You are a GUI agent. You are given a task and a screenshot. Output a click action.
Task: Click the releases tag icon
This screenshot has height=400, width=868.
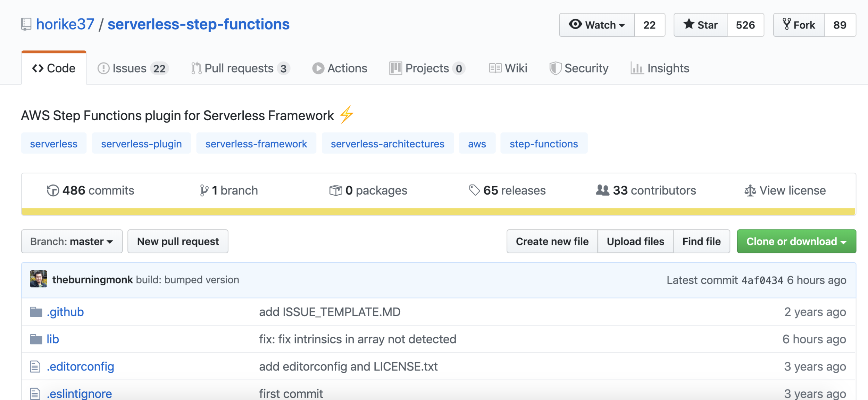pyautogui.click(x=474, y=190)
